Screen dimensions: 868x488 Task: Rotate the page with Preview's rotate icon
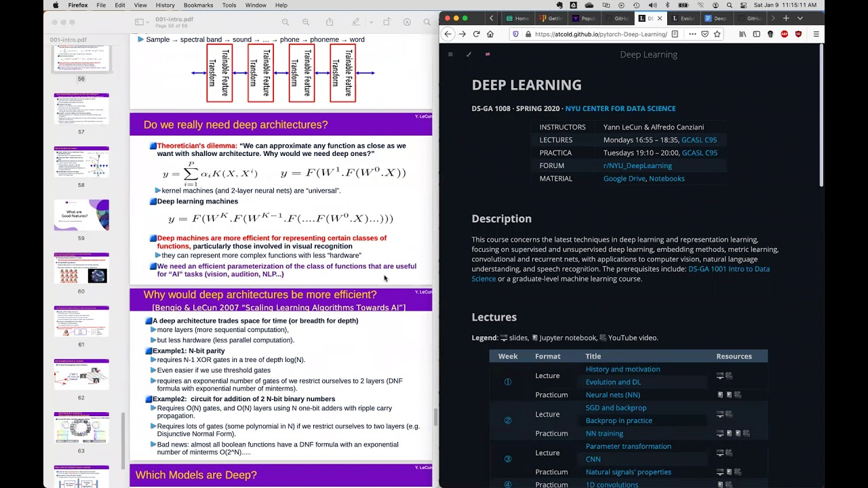(x=387, y=22)
